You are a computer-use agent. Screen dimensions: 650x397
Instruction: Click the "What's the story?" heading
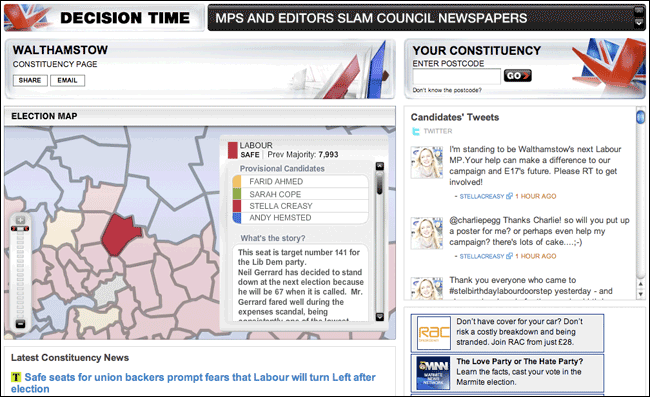pyautogui.click(x=273, y=238)
